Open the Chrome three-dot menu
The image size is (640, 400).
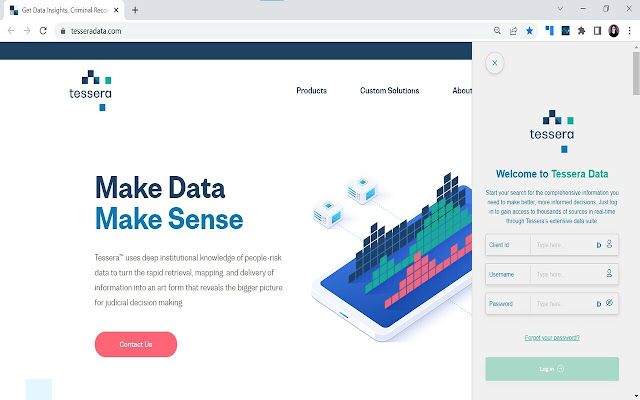(x=629, y=31)
